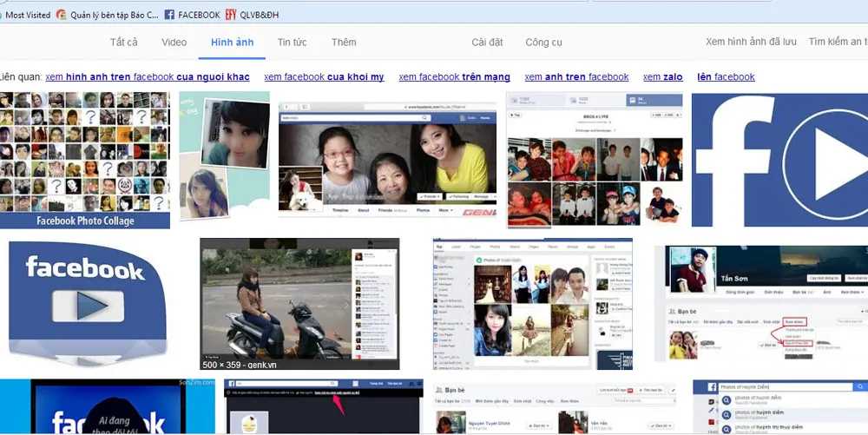Open related search xem hinh anh tren facebook cua nguoi khac
The width and height of the screenshot is (868, 435).
pyautogui.click(x=148, y=77)
